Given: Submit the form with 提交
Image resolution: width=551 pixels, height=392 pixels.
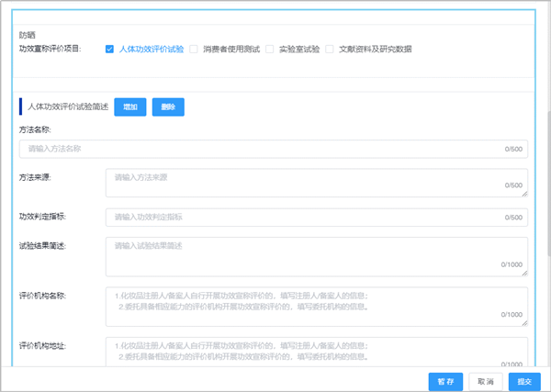Looking at the screenshot, I should pos(524,380).
